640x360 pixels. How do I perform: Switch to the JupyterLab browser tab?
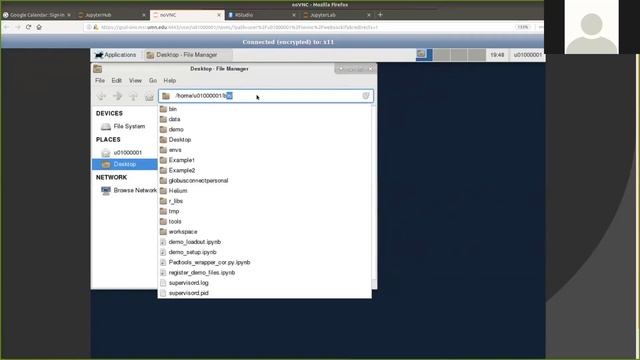[x=337, y=15]
